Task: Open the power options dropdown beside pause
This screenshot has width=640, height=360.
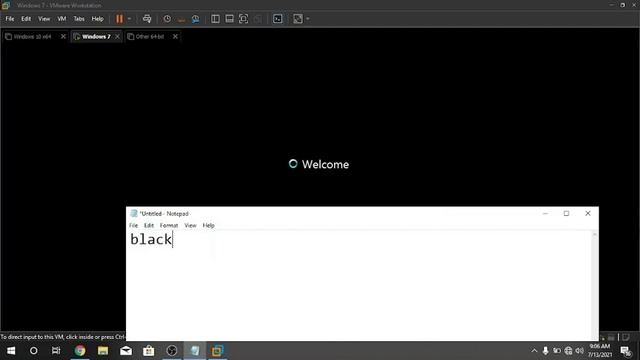Action: pyautogui.click(x=129, y=19)
